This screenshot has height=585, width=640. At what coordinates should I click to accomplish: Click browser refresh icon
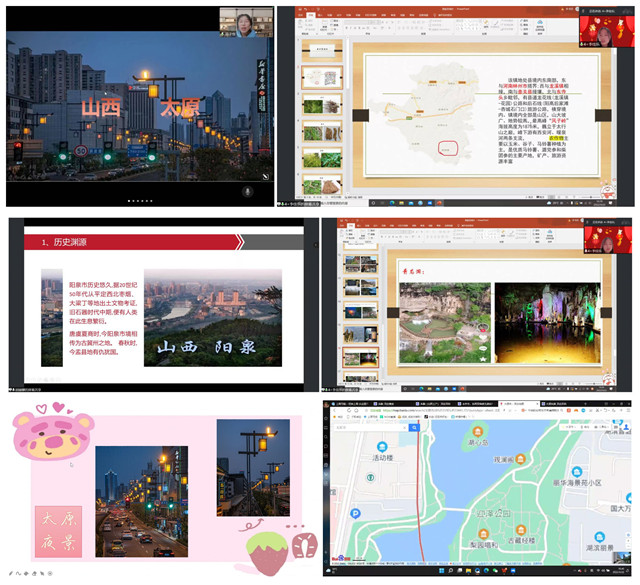click(348, 410)
